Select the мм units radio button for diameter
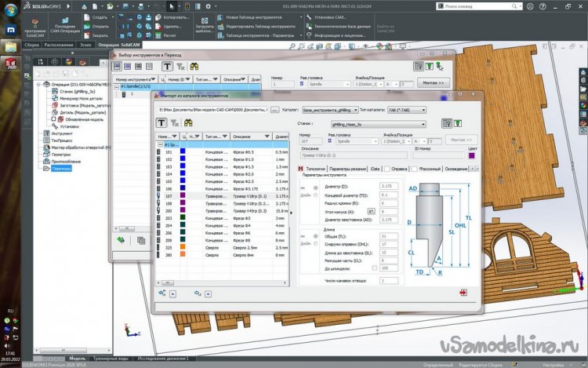The width and height of the screenshot is (588, 368). click(315, 186)
